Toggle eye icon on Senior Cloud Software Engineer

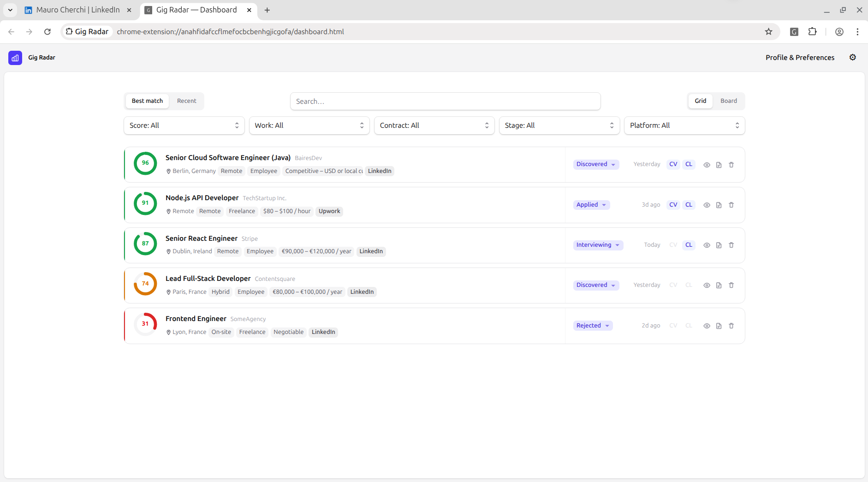707,165
